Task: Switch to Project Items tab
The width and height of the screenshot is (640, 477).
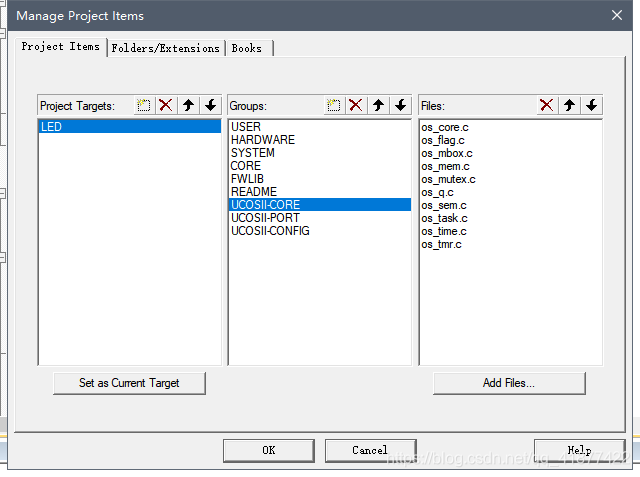Action: [x=61, y=47]
